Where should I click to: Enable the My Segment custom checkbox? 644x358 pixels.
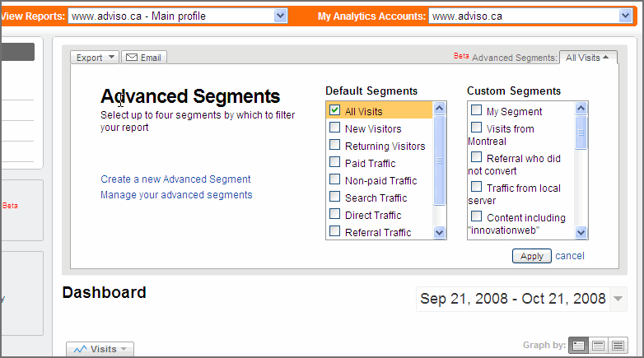tap(476, 110)
